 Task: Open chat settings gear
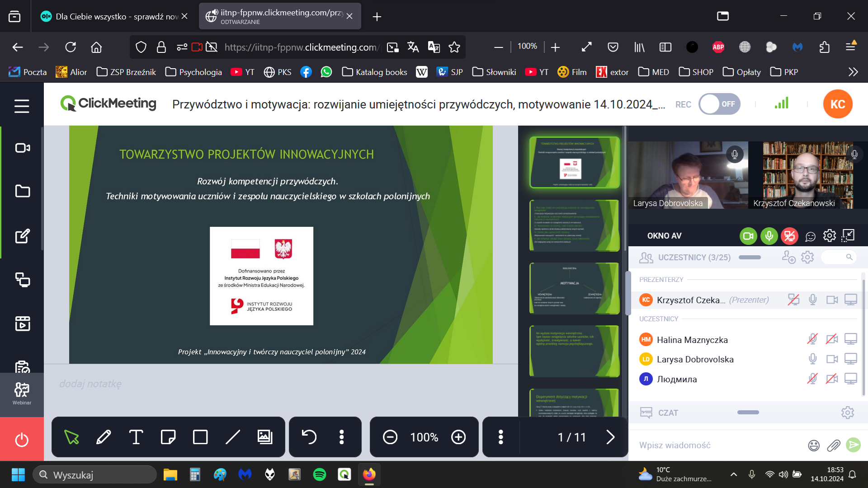pos(848,412)
